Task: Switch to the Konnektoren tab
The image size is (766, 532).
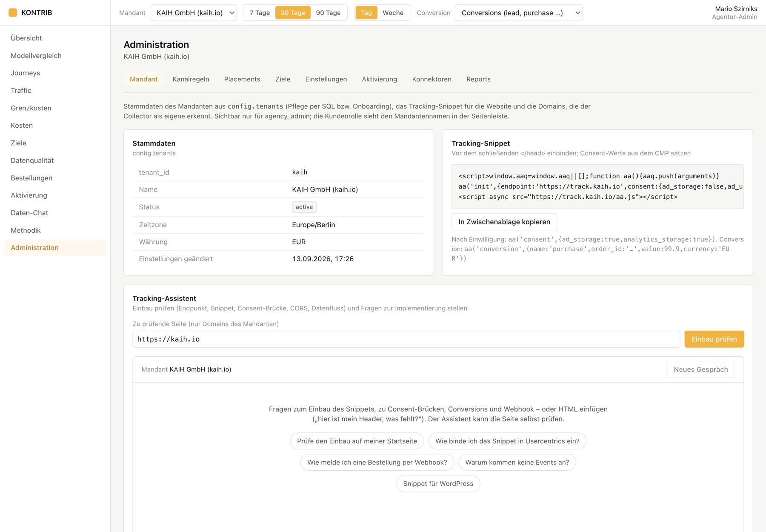Action: pyautogui.click(x=432, y=79)
